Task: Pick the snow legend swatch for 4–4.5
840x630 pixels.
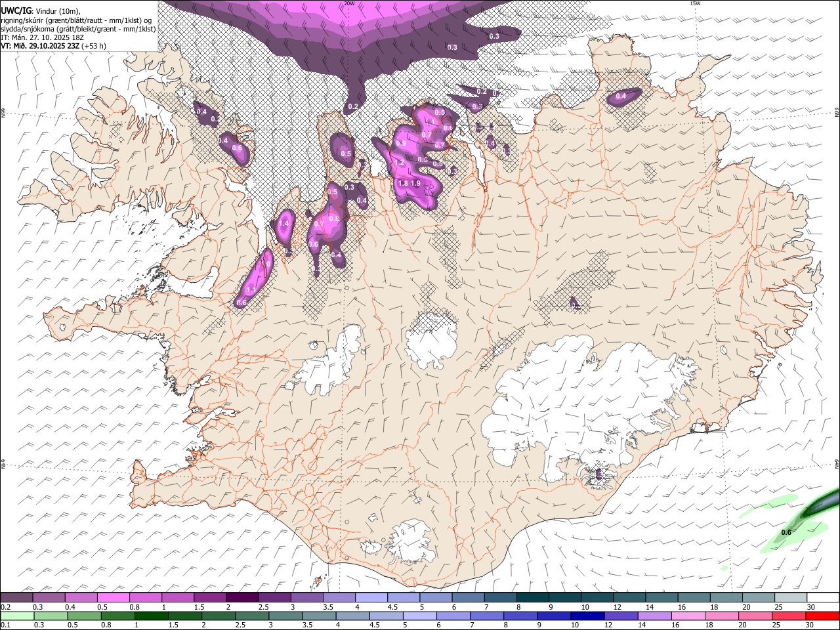Action: pyautogui.click(x=371, y=598)
